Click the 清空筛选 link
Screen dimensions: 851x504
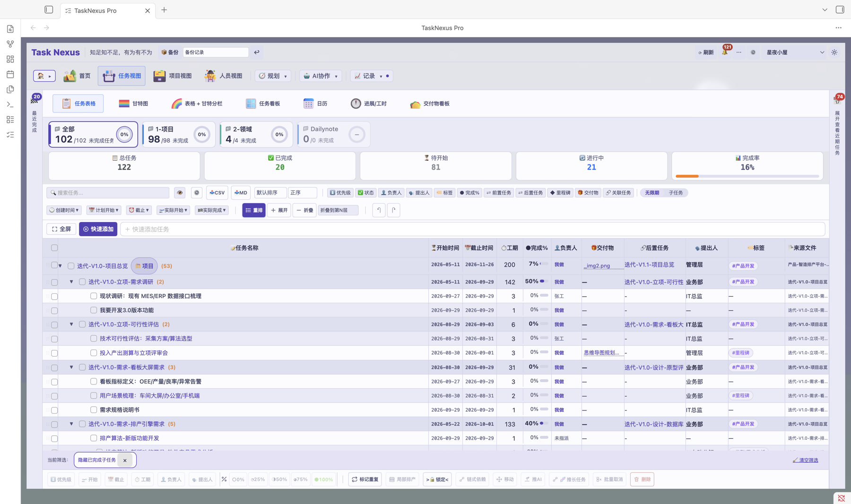tap(806, 460)
